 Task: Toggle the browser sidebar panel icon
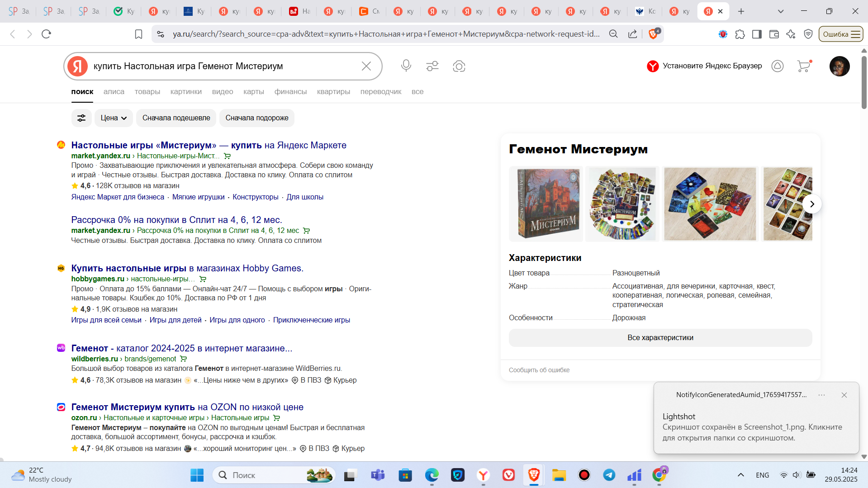(757, 34)
